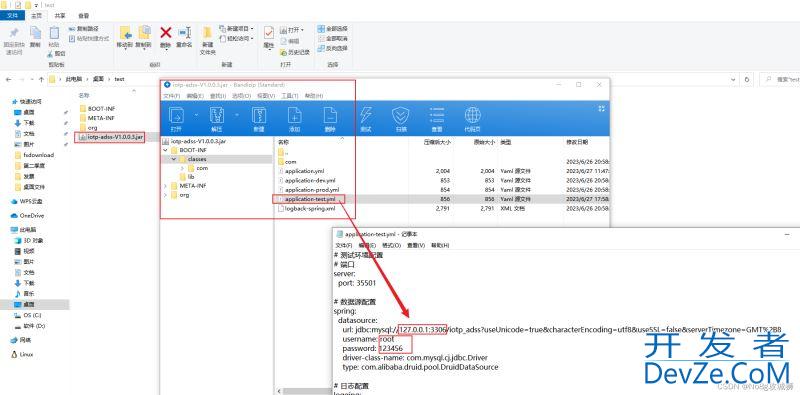
Task: Select application-test.yml in Bandizip file list
Action: (x=310, y=199)
